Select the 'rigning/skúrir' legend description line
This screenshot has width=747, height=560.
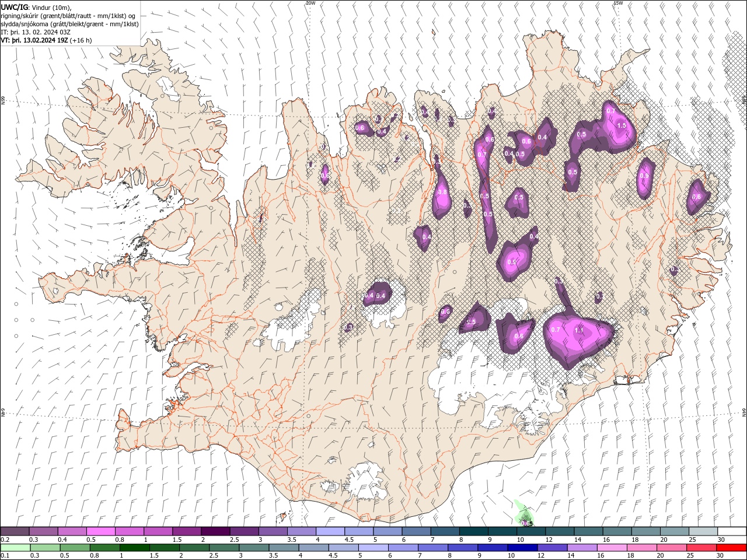point(69,16)
